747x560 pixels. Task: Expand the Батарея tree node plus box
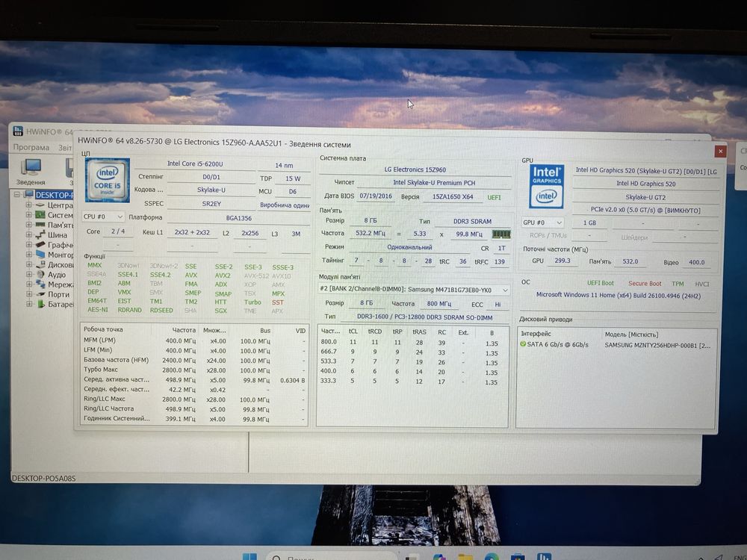[x=28, y=304]
